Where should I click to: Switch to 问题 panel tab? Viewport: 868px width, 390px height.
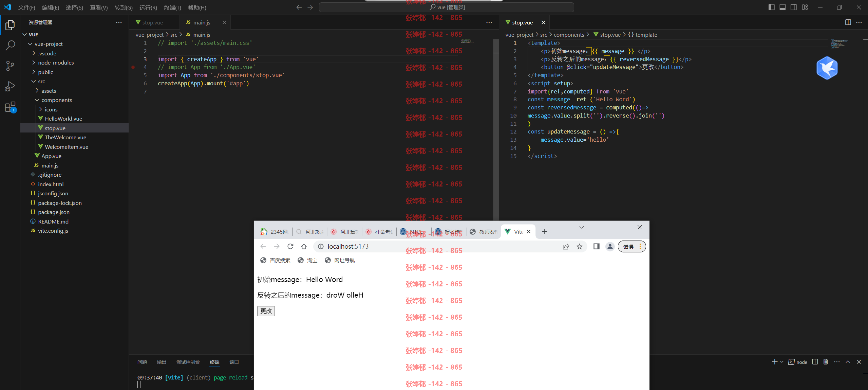coord(142,362)
